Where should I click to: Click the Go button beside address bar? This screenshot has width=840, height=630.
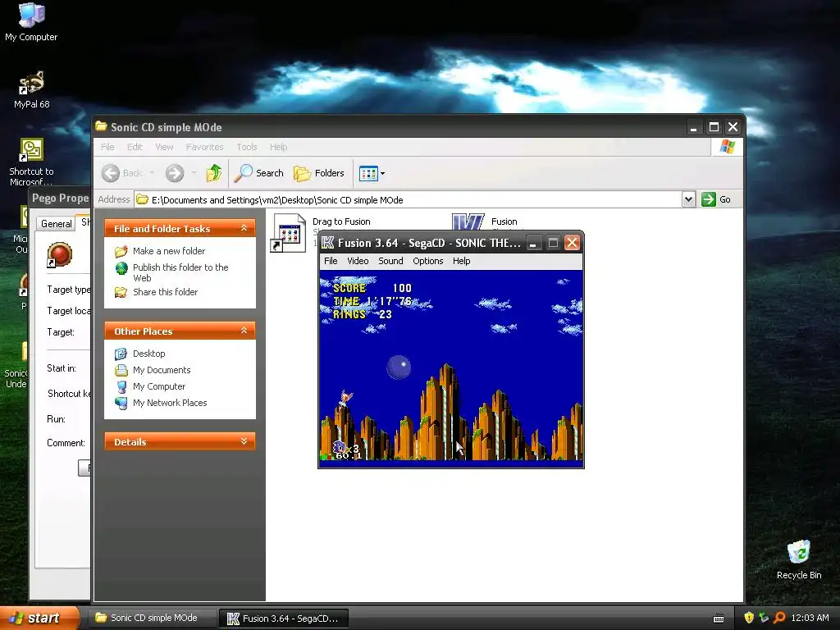click(717, 199)
